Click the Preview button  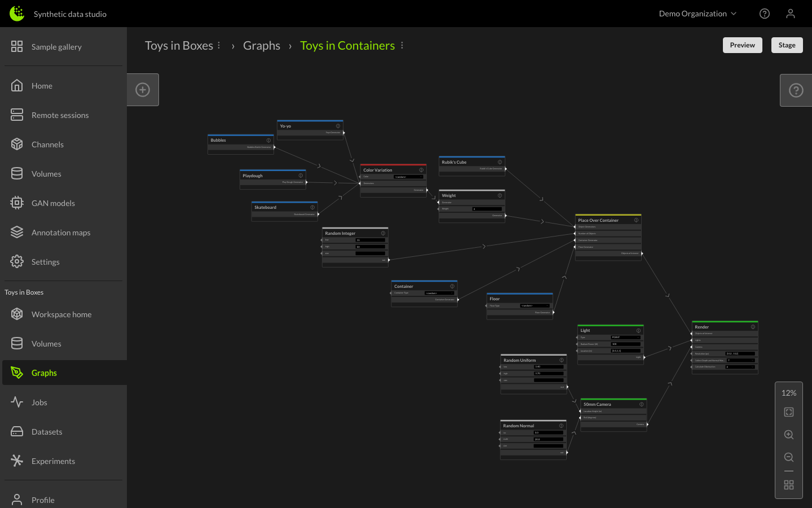pos(742,45)
